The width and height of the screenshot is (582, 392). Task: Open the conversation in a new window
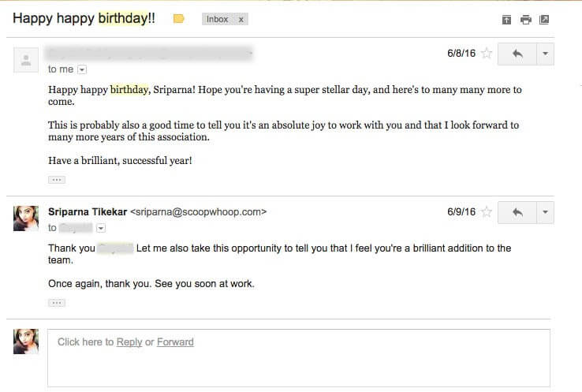(544, 20)
